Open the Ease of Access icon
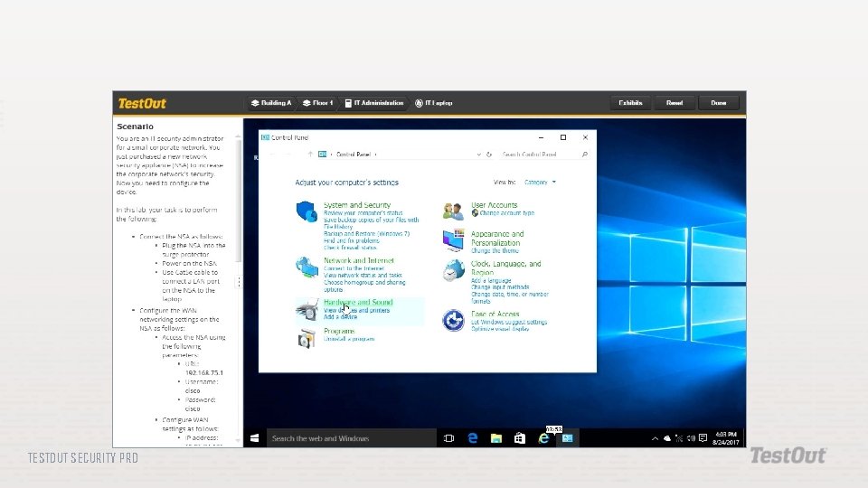Viewport: 868px width, 488px height. tap(453, 320)
